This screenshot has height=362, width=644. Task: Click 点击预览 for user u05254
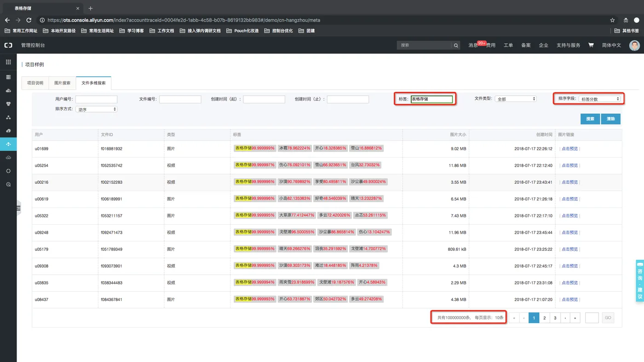(x=569, y=165)
